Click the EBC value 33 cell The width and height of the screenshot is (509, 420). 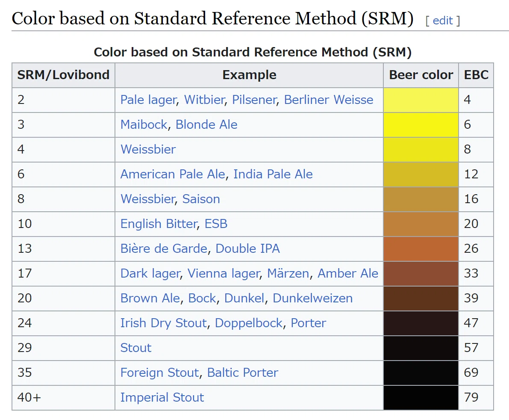(476, 274)
